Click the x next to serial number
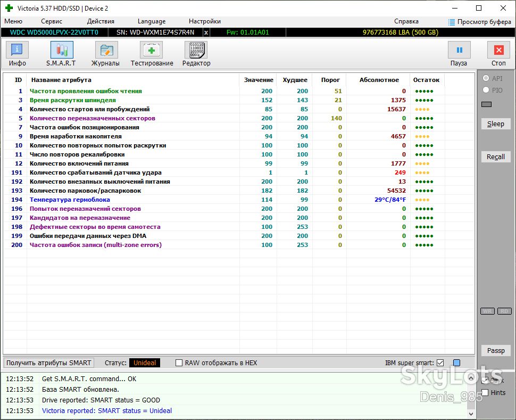516x420 pixels. click(x=206, y=32)
